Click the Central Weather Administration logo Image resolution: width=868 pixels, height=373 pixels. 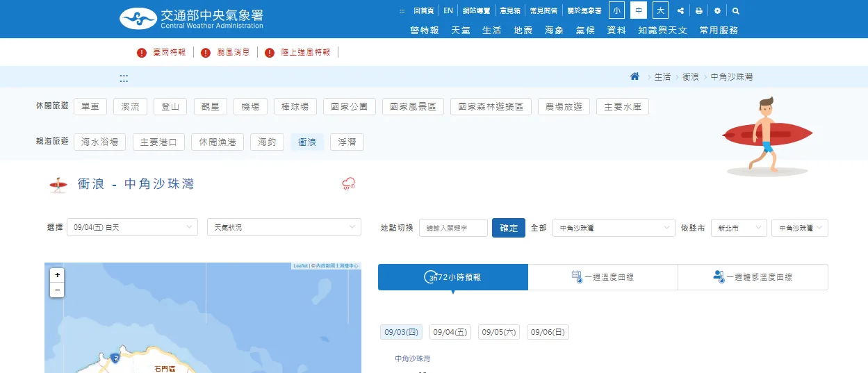pos(191,19)
